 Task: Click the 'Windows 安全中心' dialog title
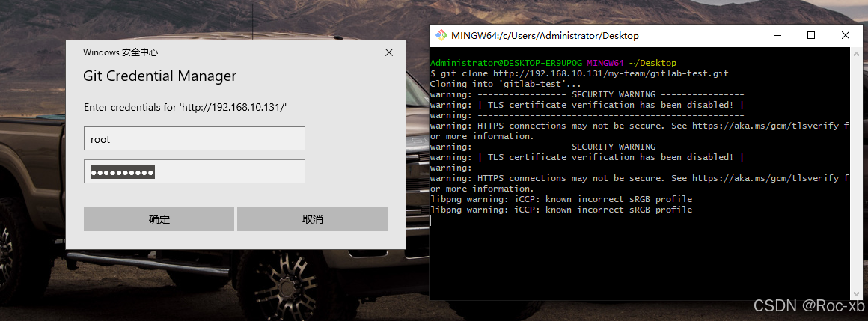(x=120, y=52)
